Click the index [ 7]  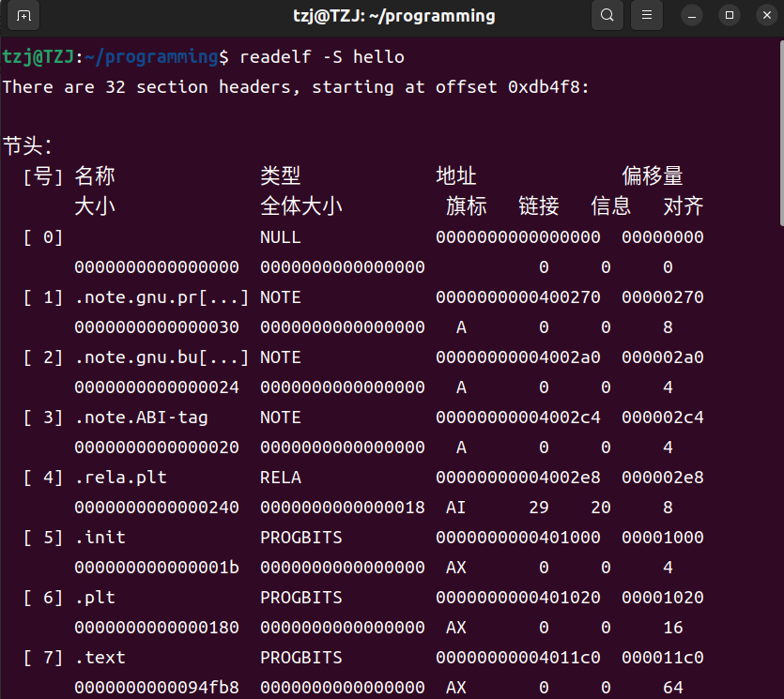coord(43,657)
